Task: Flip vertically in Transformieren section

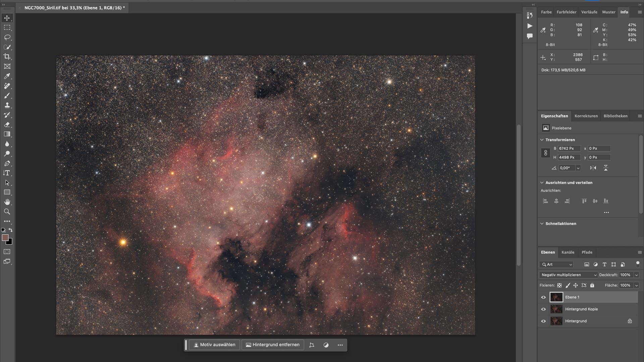Action: pyautogui.click(x=606, y=168)
